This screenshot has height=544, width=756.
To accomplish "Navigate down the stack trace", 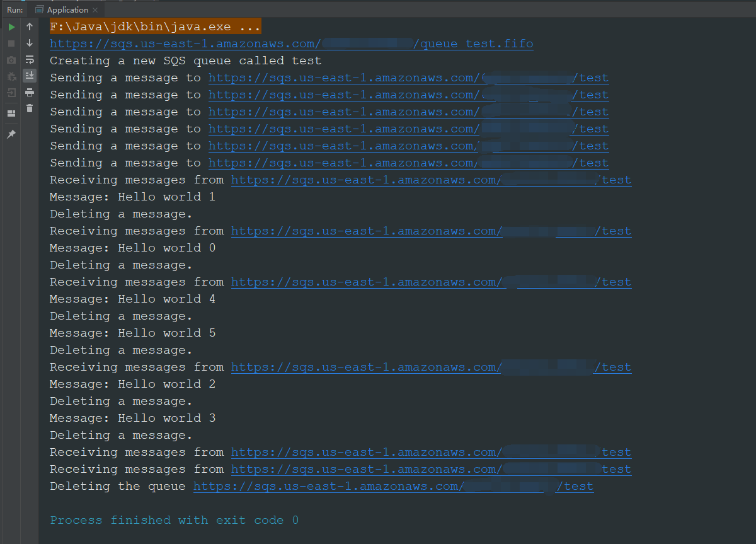I will [29, 43].
